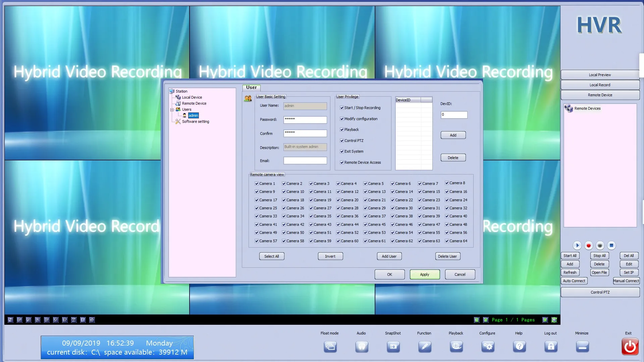
Task: Click the Log out lock icon
Action: click(x=551, y=346)
